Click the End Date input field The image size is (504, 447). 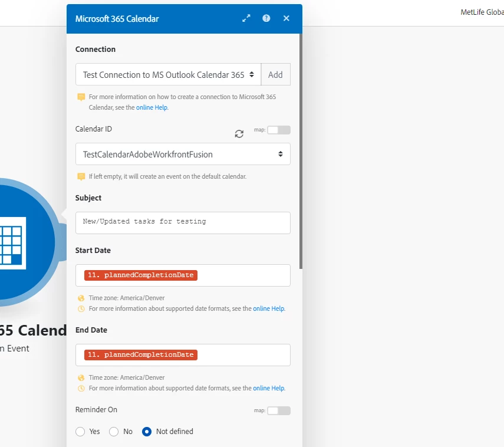(x=183, y=355)
